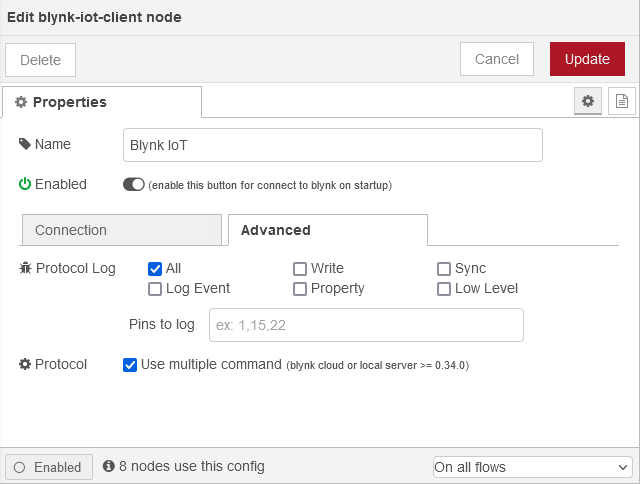The height and width of the screenshot is (484, 640).
Task: Click the Edit blynk-iot-client node title
Action: pos(94,17)
